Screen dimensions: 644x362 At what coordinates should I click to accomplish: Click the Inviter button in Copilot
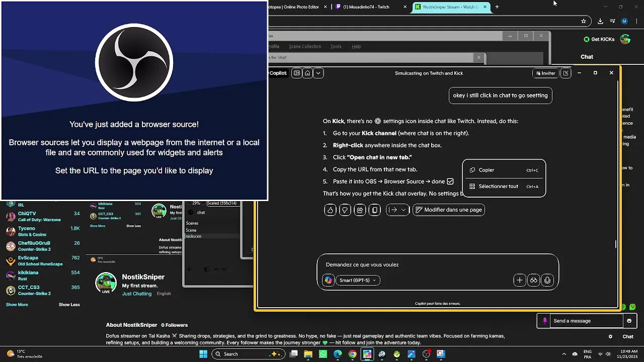coord(545,73)
